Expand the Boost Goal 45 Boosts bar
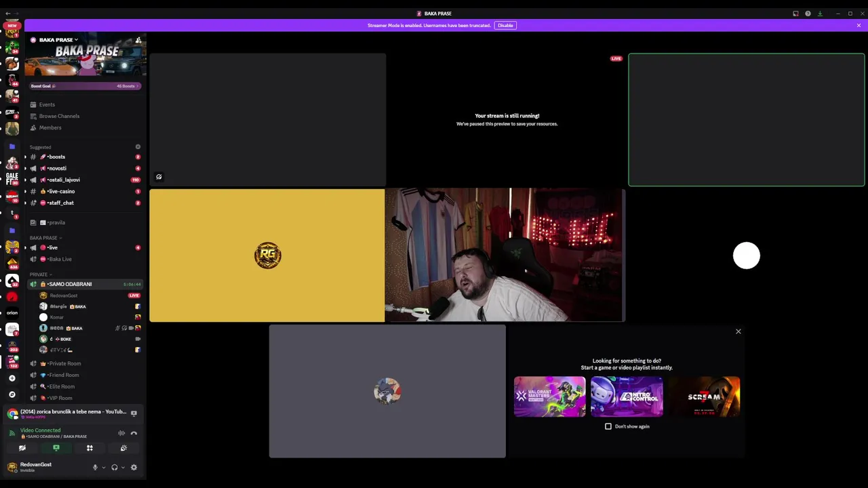Image resolution: width=868 pixels, height=488 pixels. click(x=85, y=86)
